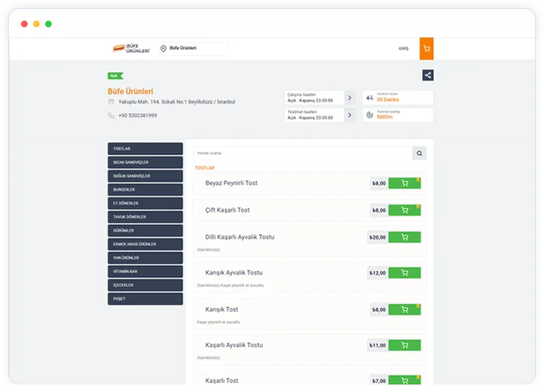Screen dimensions: 544x392
Task: Click the phone number +90 5302381999
Action: (137, 116)
